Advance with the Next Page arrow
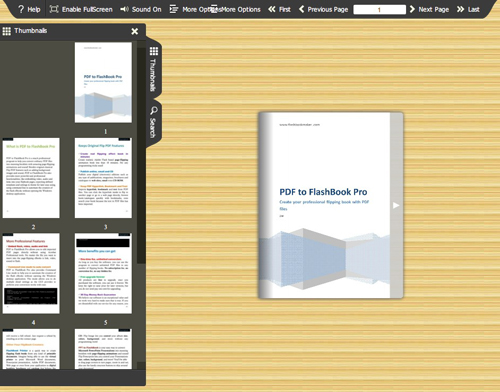This screenshot has width=500, height=392. tap(412, 9)
